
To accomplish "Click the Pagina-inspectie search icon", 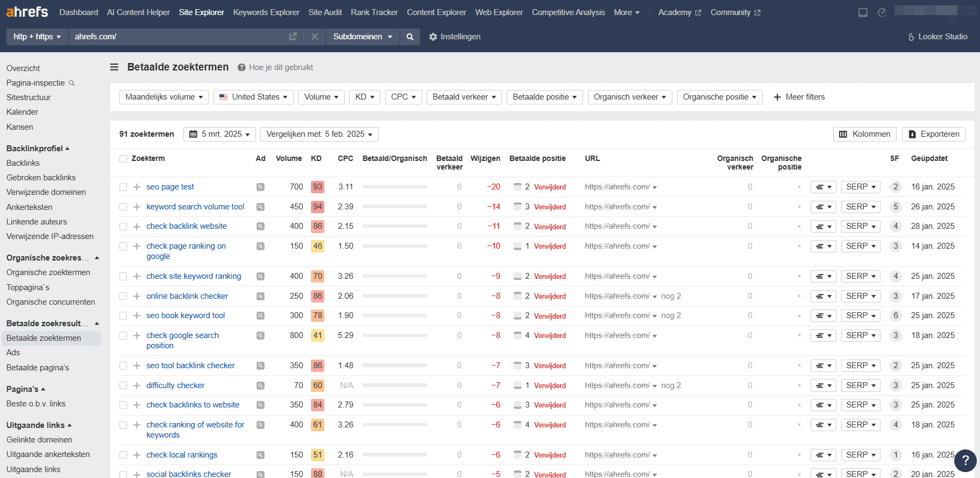I will click(72, 83).
